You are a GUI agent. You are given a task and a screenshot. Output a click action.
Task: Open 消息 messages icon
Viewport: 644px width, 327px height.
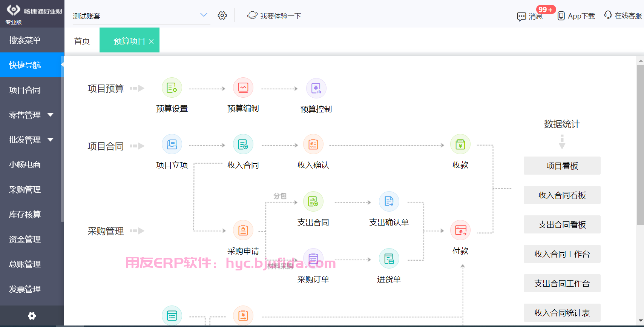click(x=521, y=16)
